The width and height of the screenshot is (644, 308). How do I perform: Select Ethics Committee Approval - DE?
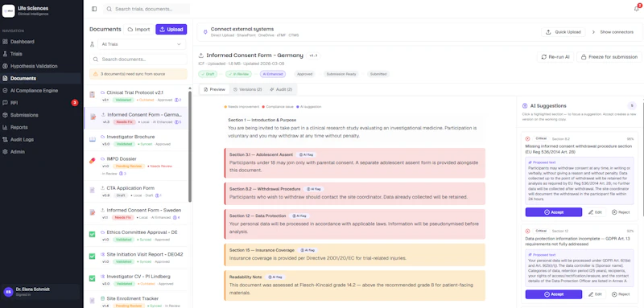(x=136, y=236)
